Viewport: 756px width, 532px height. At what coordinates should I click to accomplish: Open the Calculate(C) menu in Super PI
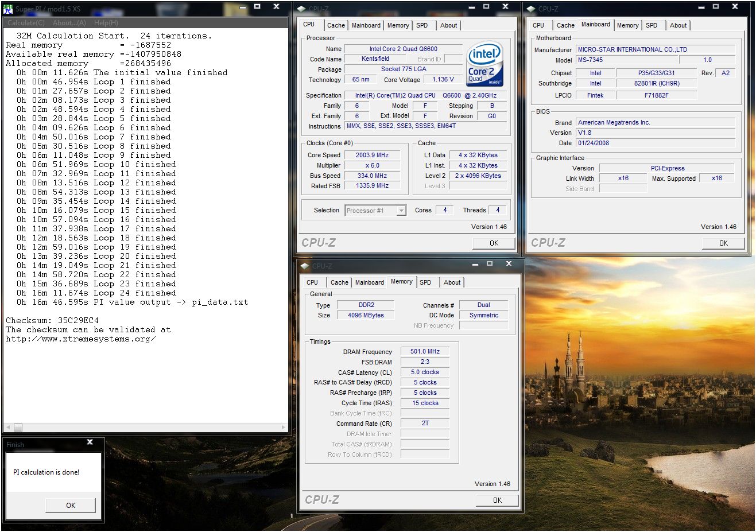click(26, 23)
